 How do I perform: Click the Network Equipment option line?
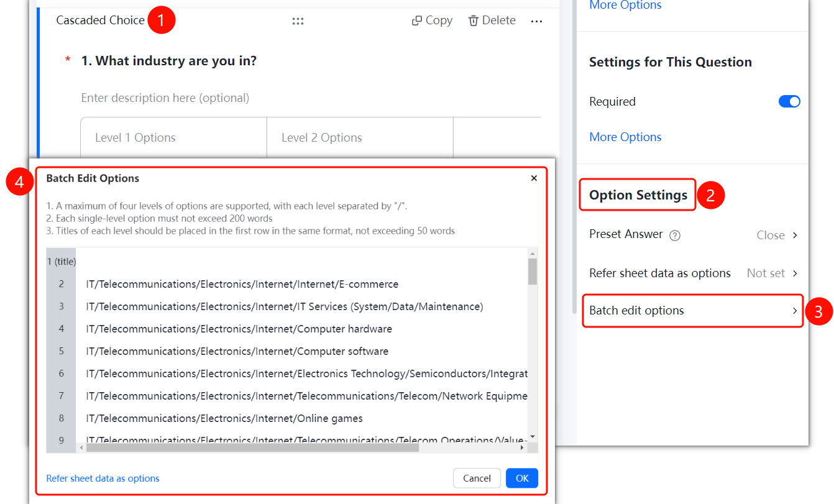307,396
